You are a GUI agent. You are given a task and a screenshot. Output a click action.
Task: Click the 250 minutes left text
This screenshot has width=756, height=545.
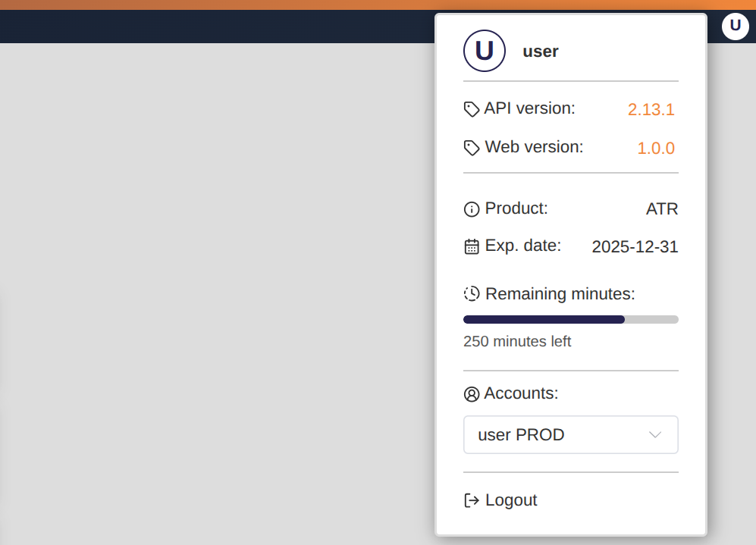coord(517,342)
